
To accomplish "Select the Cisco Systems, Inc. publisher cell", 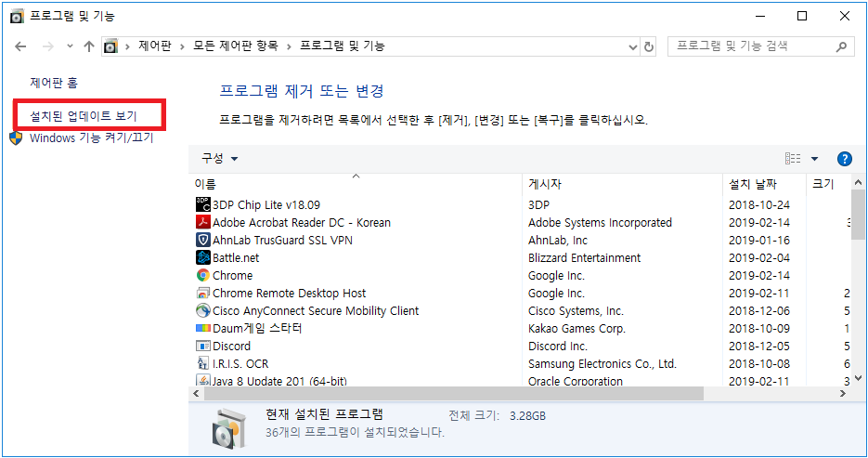I will click(576, 311).
